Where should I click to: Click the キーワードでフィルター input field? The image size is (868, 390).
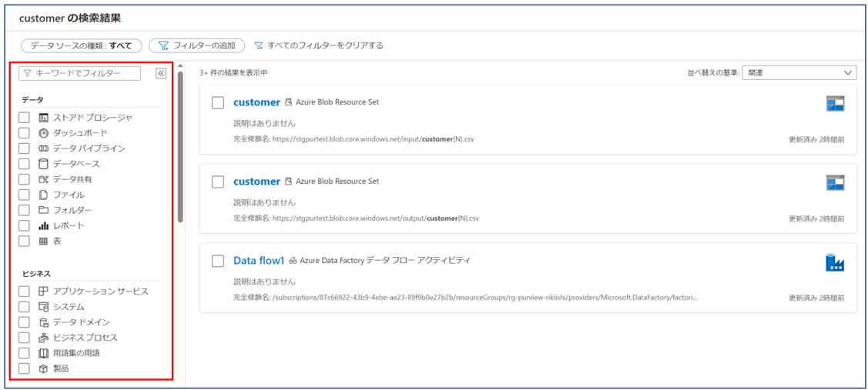81,73
